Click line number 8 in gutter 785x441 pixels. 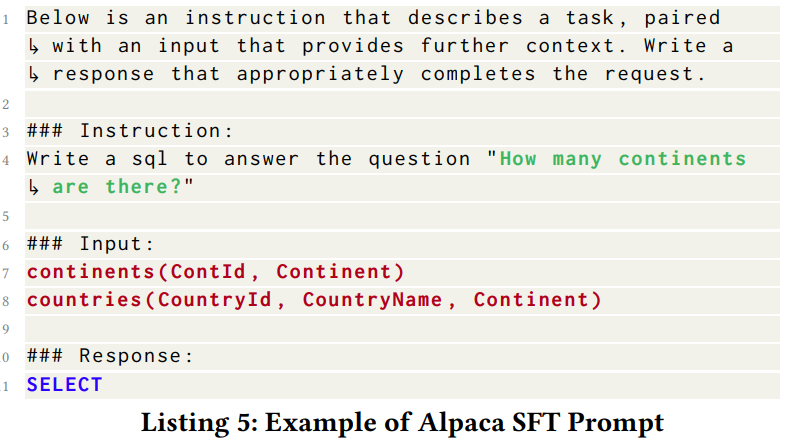click(6, 301)
